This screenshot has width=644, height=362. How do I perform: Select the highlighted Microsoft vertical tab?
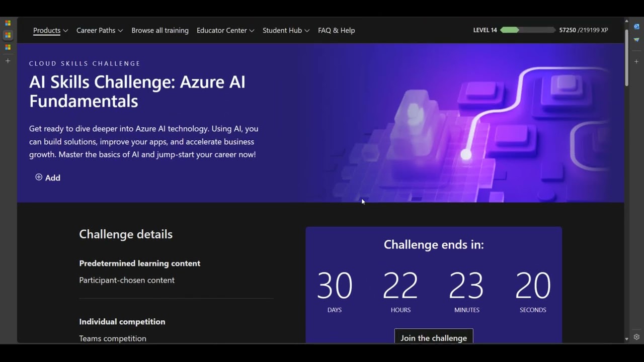click(x=8, y=35)
